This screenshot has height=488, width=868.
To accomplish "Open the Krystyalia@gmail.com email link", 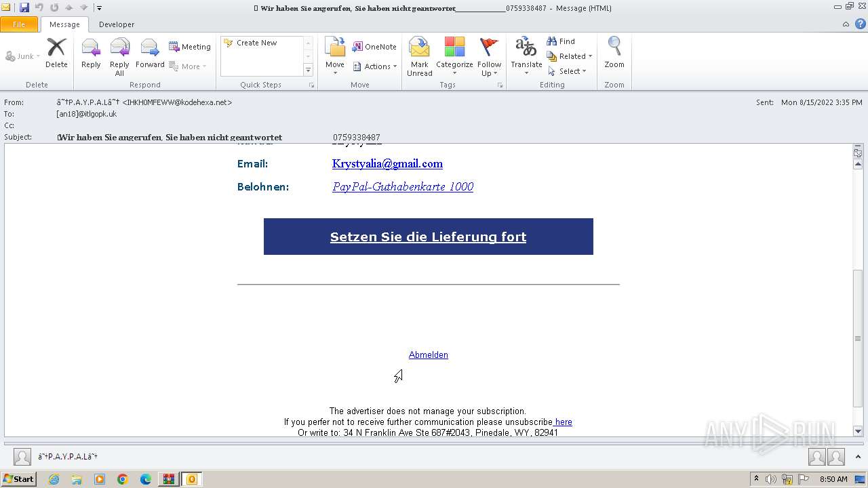I will coord(387,163).
